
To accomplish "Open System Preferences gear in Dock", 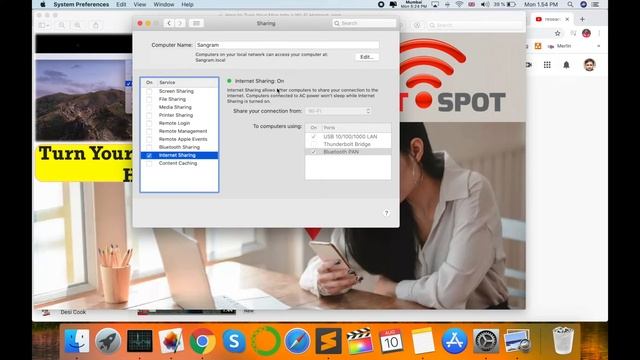I will pyautogui.click(x=486, y=341).
